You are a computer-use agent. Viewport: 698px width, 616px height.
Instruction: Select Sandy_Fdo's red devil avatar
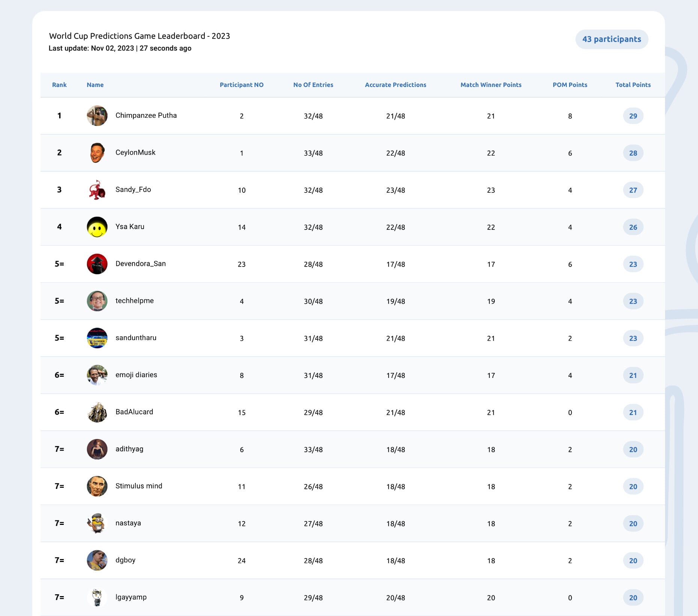[x=97, y=190]
